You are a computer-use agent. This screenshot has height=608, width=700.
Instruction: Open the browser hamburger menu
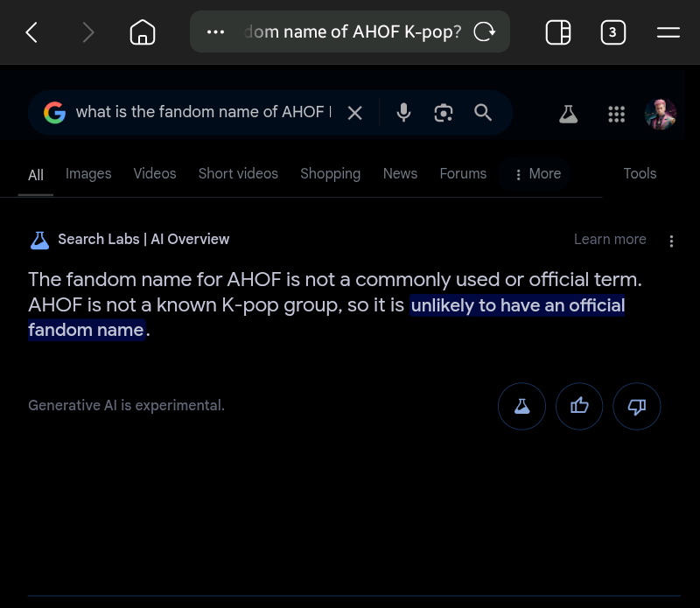click(668, 33)
